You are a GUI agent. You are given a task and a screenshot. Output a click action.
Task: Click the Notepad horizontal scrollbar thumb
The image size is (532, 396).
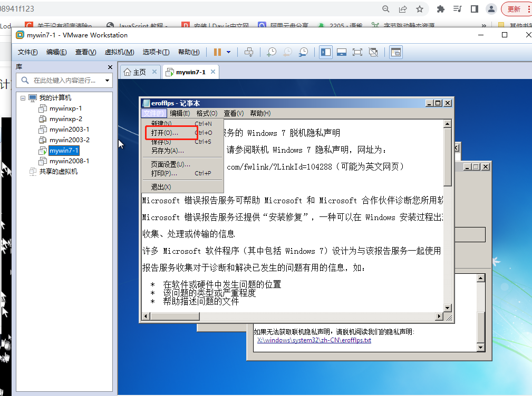coord(175,316)
